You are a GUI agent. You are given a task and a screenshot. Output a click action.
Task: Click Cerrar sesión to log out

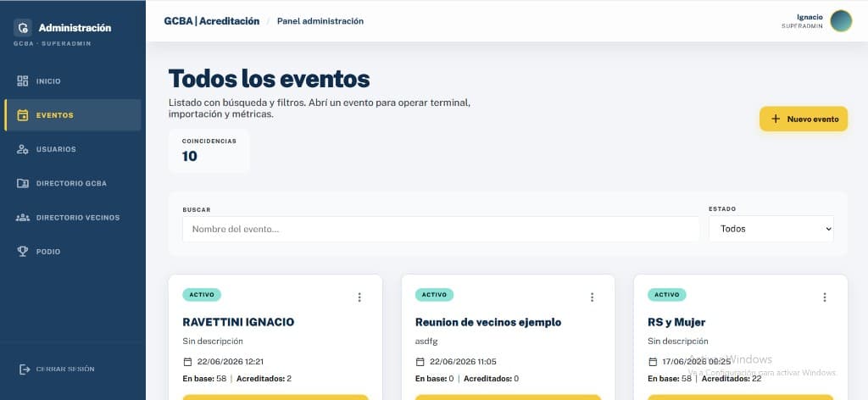(x=57, y=369)
